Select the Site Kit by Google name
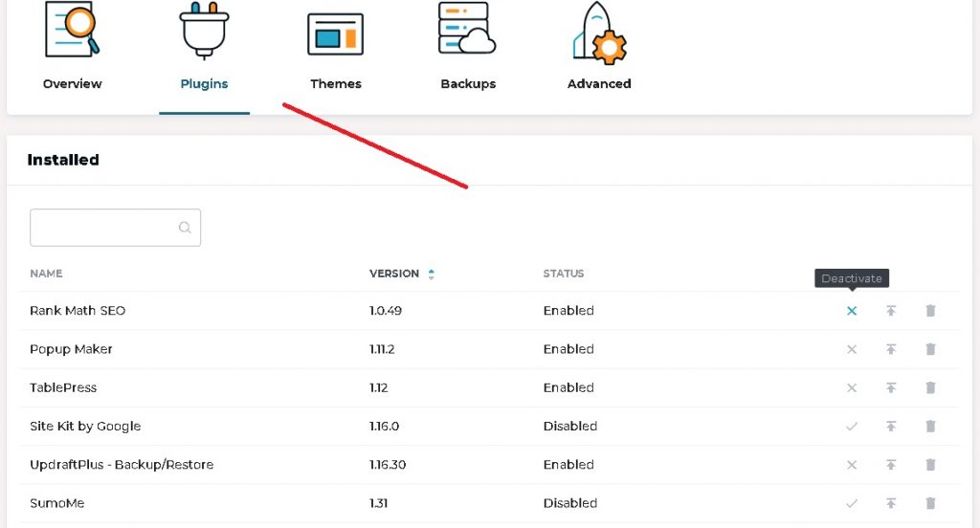The height and width of the screenshot is (528, 980). [x=85, y=427]
